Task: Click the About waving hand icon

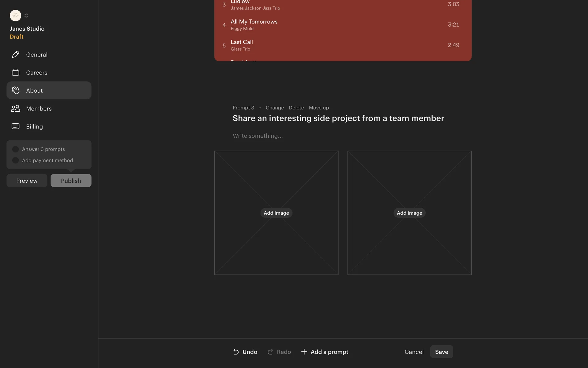Action: [16, 90]
